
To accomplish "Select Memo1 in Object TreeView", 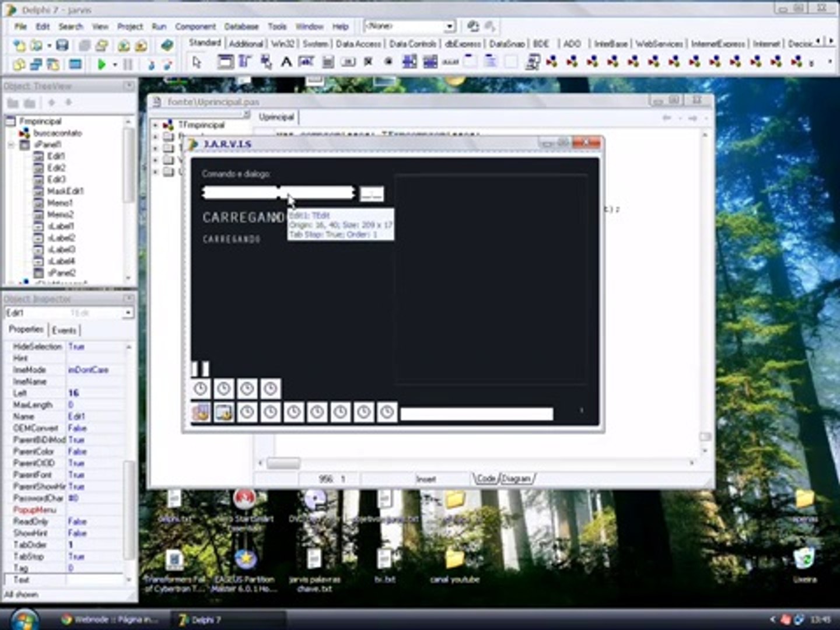I will (60, 203).
